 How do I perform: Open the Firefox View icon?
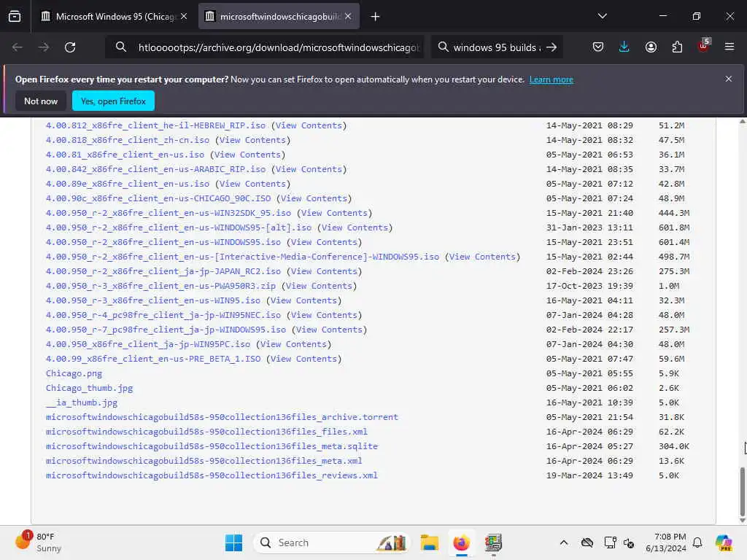coord(15,17)
